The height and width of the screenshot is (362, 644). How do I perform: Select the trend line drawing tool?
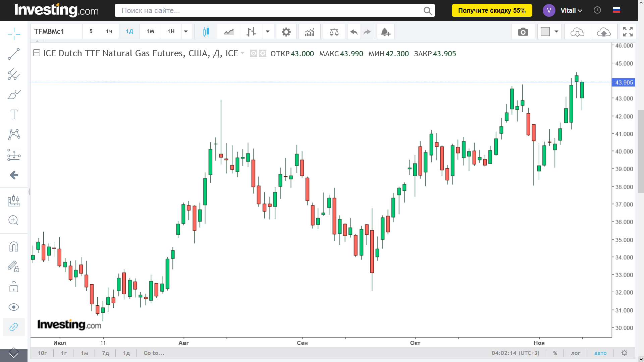[x=14, y=54]
